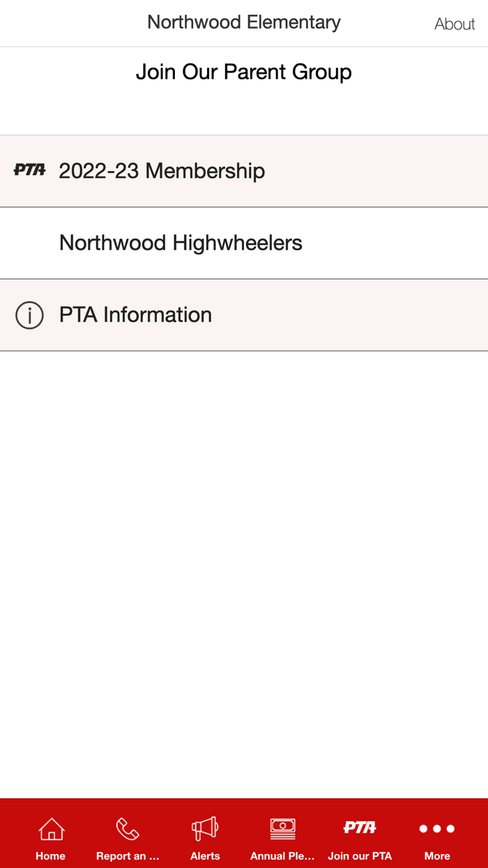Open the Northwood Highwheelers item
The width and height of the screenshot is (488, 868).
(181, 243)
